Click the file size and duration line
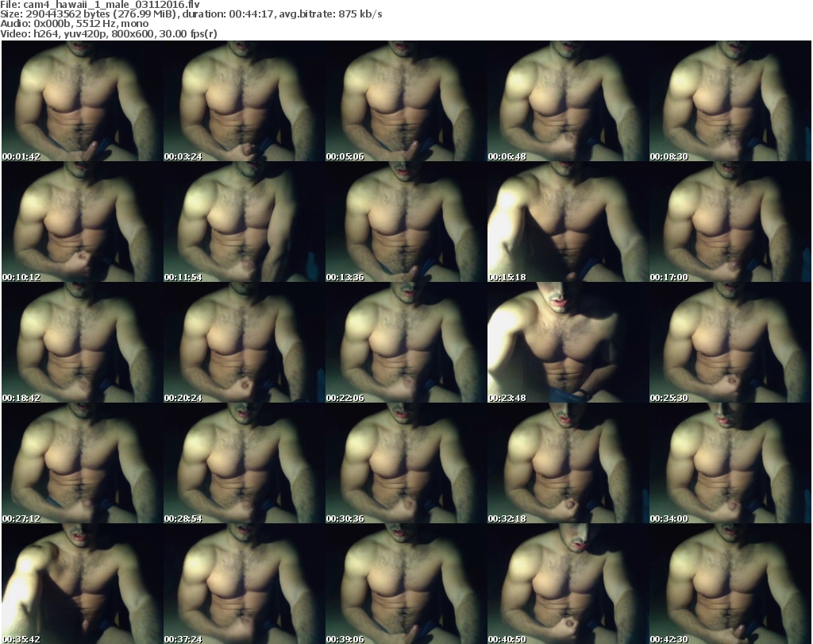This screenshot has height=644, width=813. click(191, 14)
